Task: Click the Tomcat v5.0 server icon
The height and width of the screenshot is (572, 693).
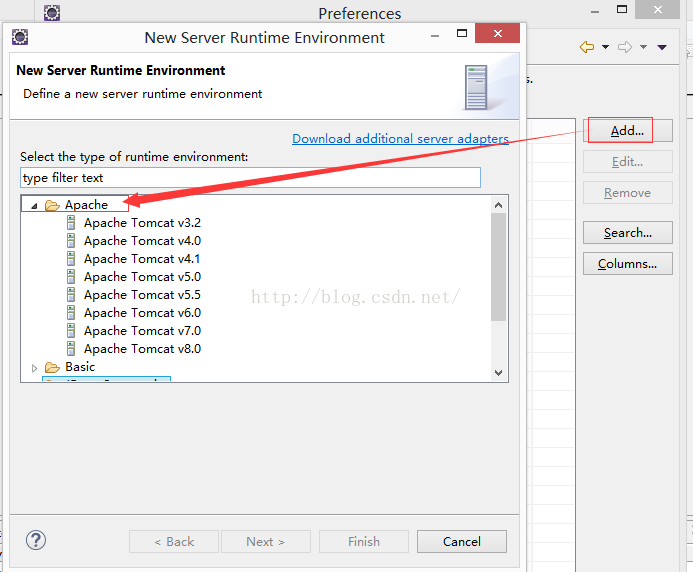Action: pos(71,277)
